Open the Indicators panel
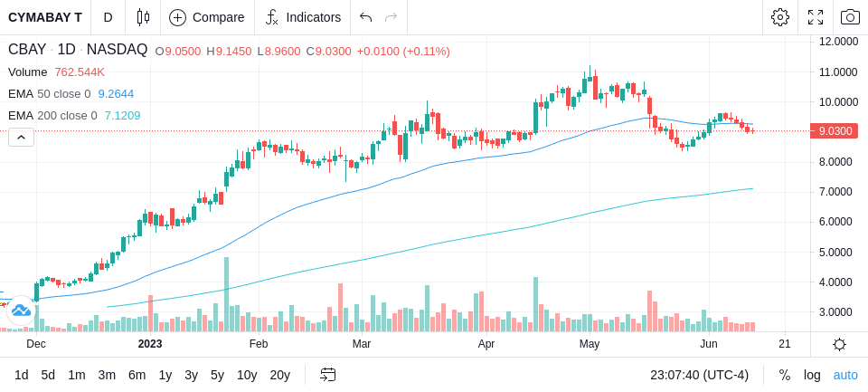The image size is (868, 392). (303, 17)
